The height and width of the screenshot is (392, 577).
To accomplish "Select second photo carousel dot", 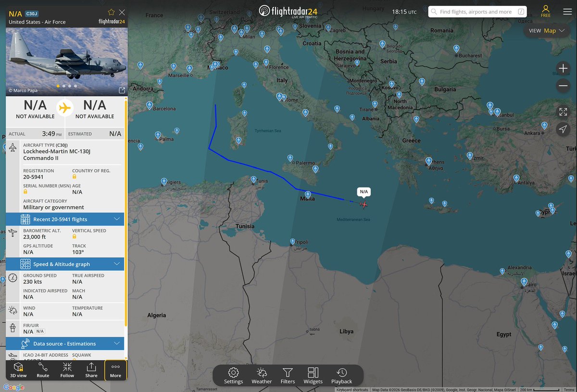I will click(x=64, y=86).
